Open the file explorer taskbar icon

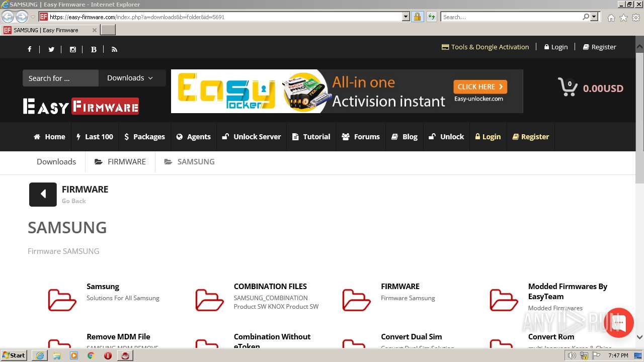click(x=57, y=355)
